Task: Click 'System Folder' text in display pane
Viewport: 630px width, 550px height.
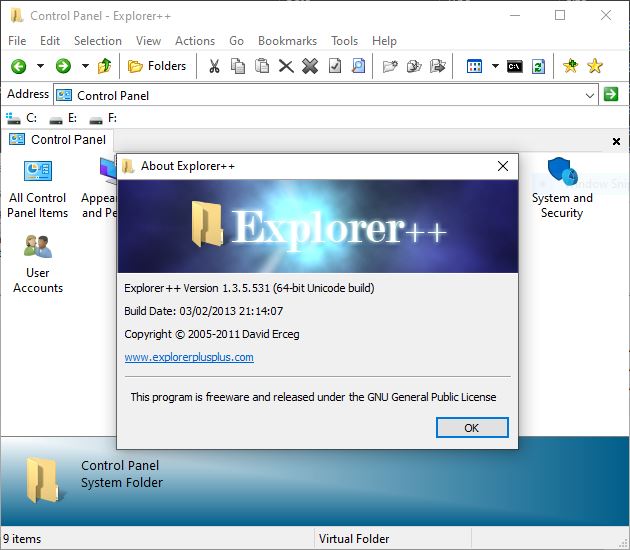Action: tap(122, 483)
